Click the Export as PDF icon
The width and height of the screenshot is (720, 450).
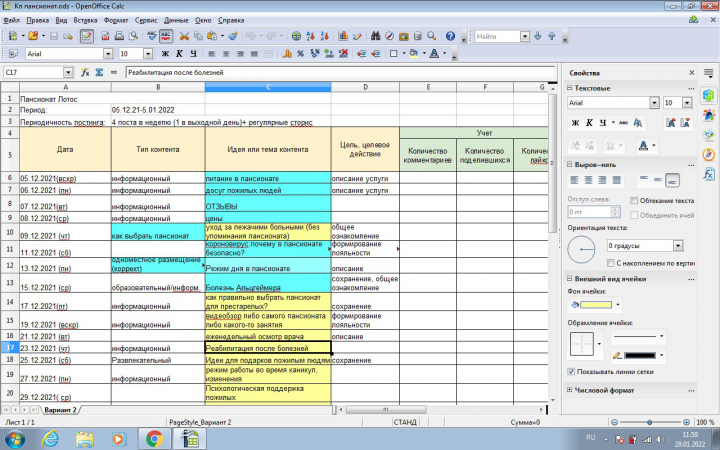pyautogui.click(x=105, y=36)
